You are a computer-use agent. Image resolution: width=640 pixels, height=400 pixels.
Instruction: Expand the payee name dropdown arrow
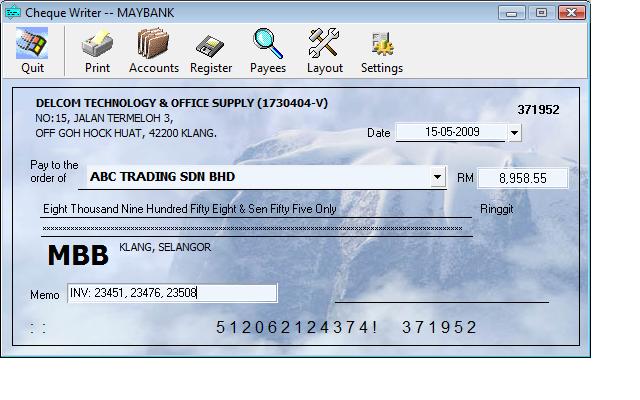437,178
